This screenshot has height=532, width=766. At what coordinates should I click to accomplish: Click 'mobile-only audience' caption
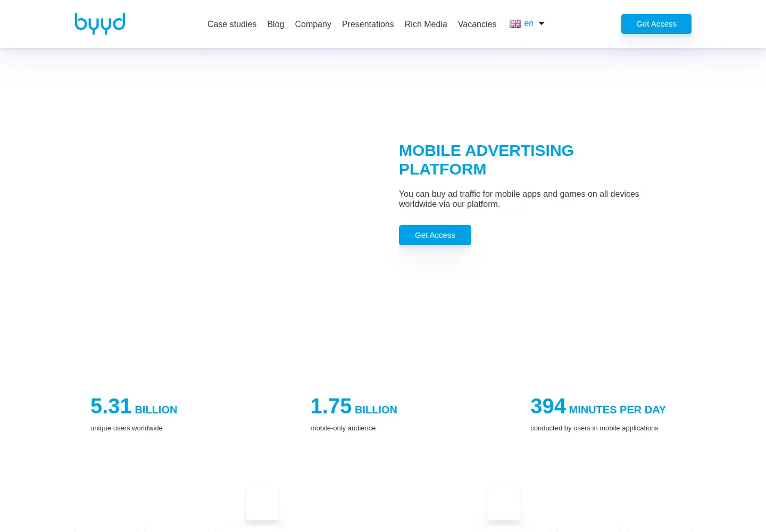coord(343,428)
